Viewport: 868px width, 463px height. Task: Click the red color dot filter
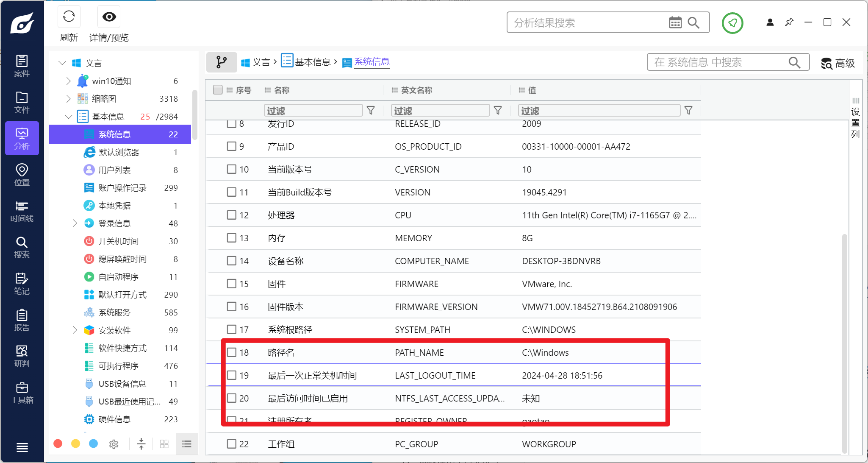point(58,443)
